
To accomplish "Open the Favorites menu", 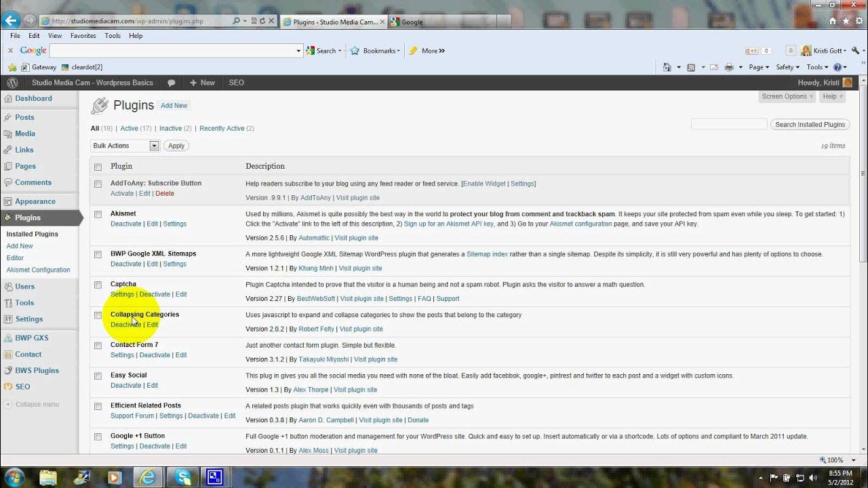I will coord(83,36).
